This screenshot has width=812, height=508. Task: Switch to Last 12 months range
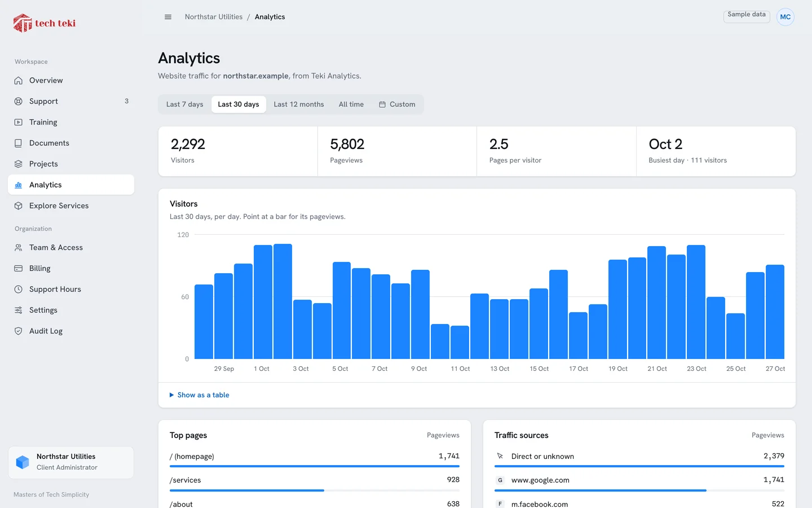299,104
